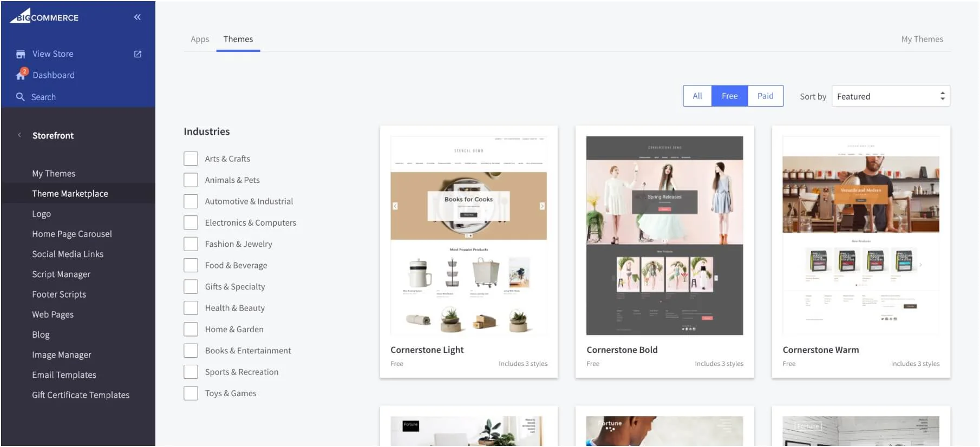Check Toys & Games industry
980x447 pixels.
tap(191, 393)
